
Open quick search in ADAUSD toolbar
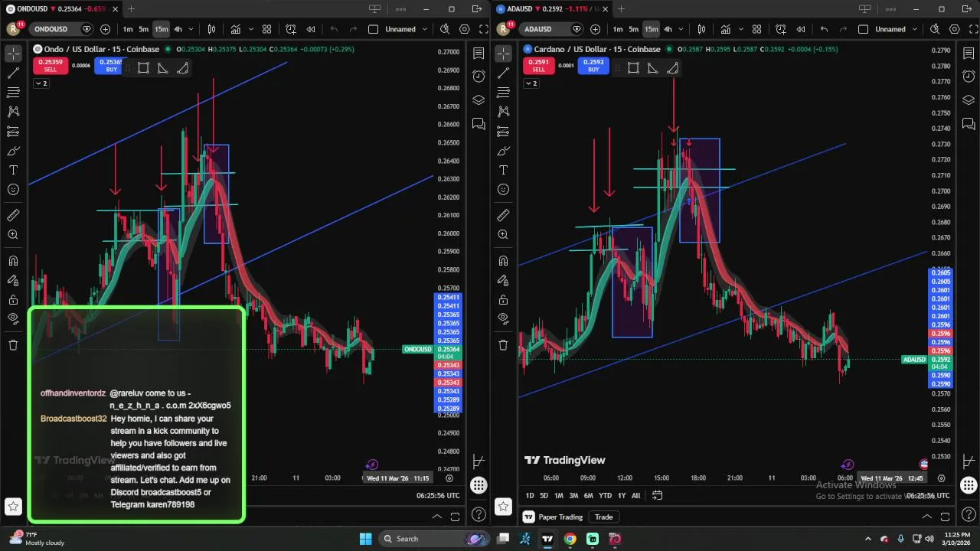(x=935, y=29)
